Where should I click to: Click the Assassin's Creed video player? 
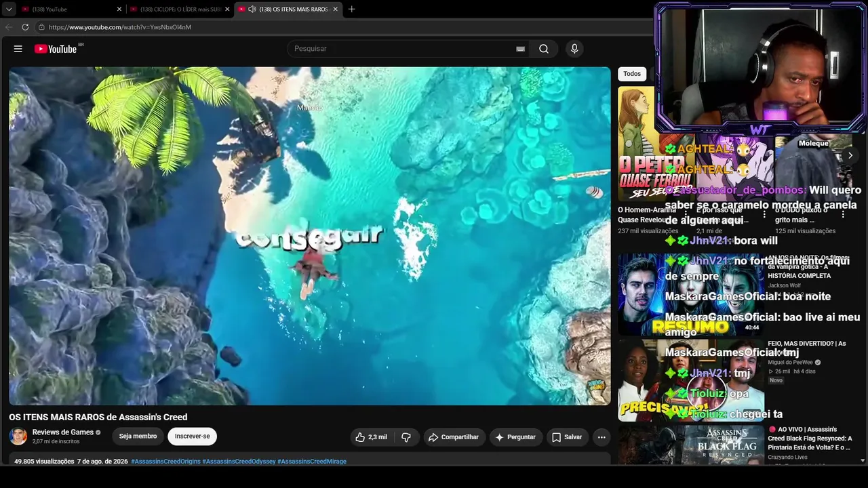point(309,236)
